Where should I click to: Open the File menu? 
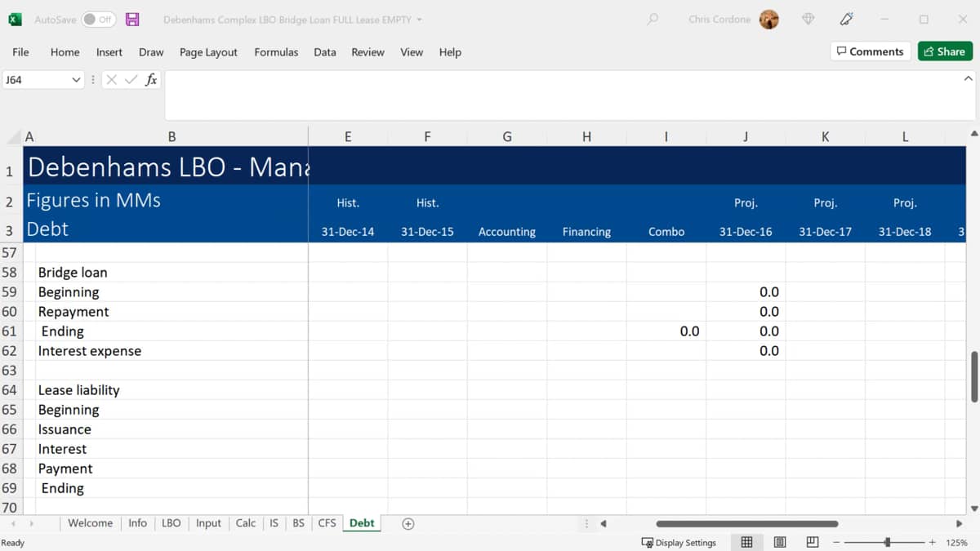click(20, 52)
